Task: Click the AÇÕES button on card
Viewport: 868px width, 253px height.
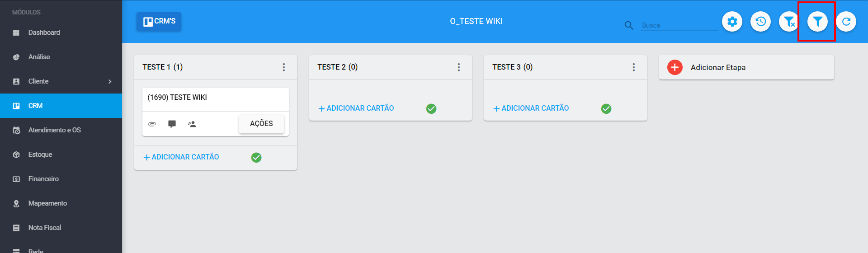Action: tap(261, 124)
